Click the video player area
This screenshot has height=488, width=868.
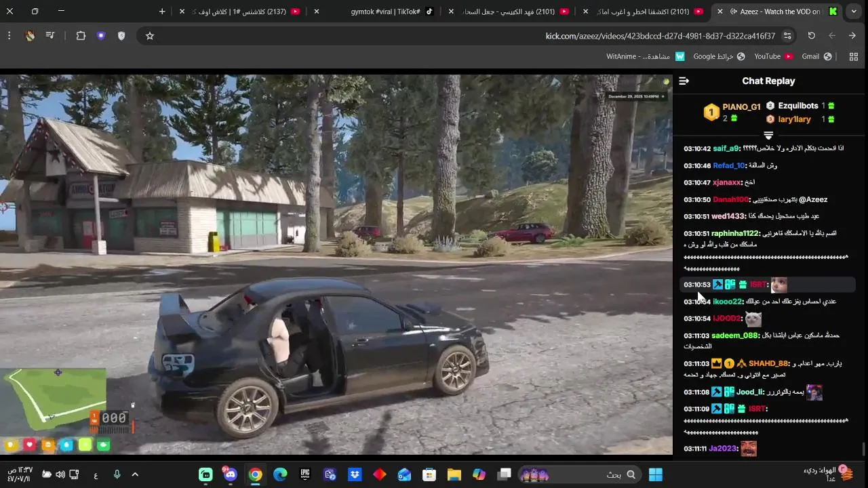(336, 264)
